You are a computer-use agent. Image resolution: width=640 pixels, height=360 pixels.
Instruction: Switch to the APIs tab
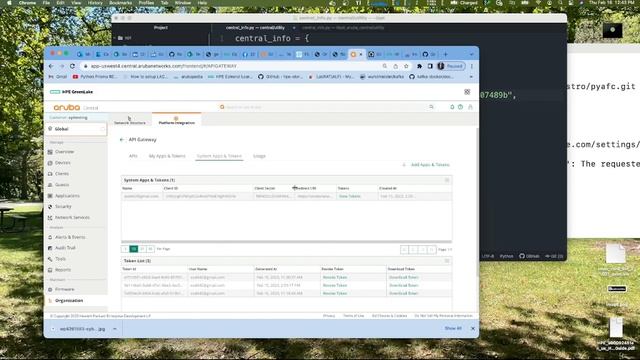pos(133,156)
